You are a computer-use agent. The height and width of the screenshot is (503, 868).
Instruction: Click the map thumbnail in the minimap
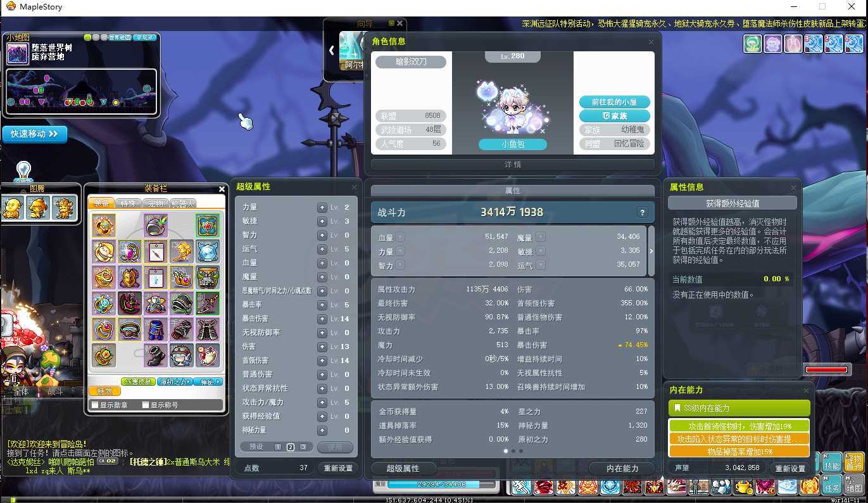coord(18,54)
